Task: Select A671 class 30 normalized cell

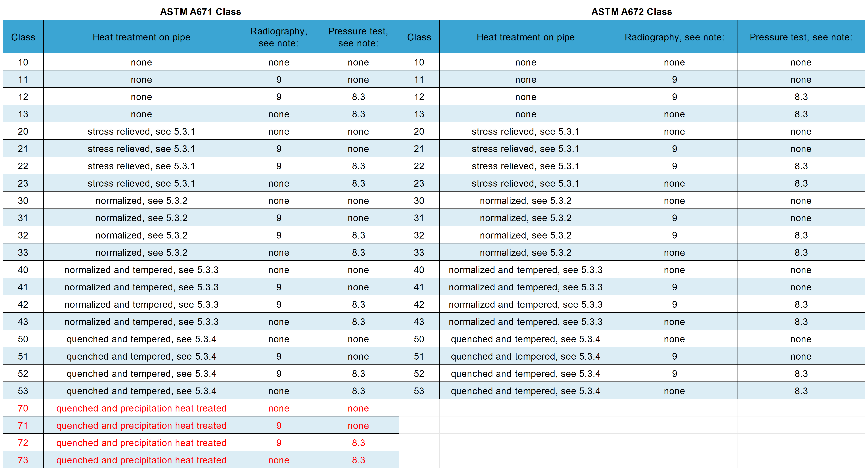Action: click(x=141, y=200)
